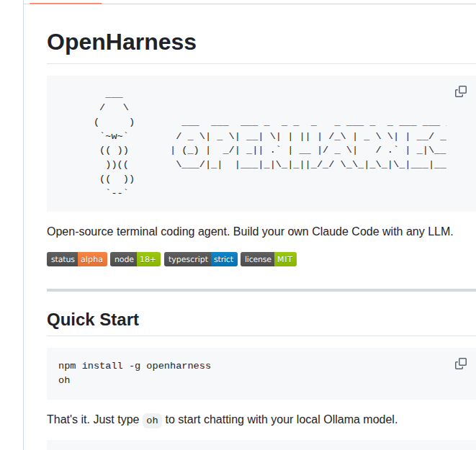Open the typescript strict badge
Screen dimensions: 476x450
[201, 259]
